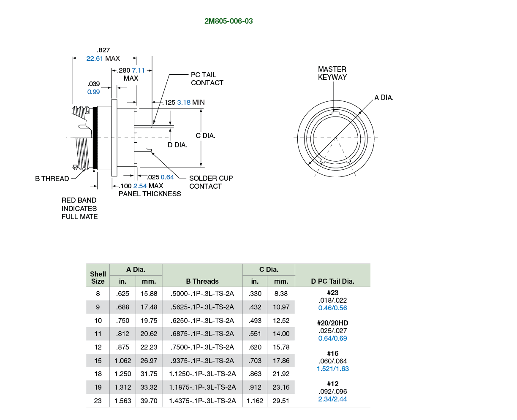
Task: Click the A DIA. callout on circular view
Action: [x=384, y=98]
